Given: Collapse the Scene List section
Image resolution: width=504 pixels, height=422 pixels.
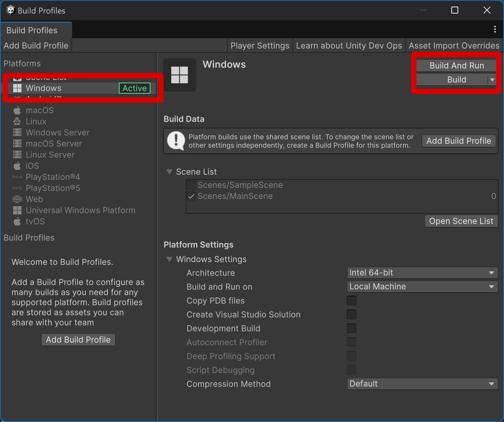Looking at the screenshot, I should point(170,172).
